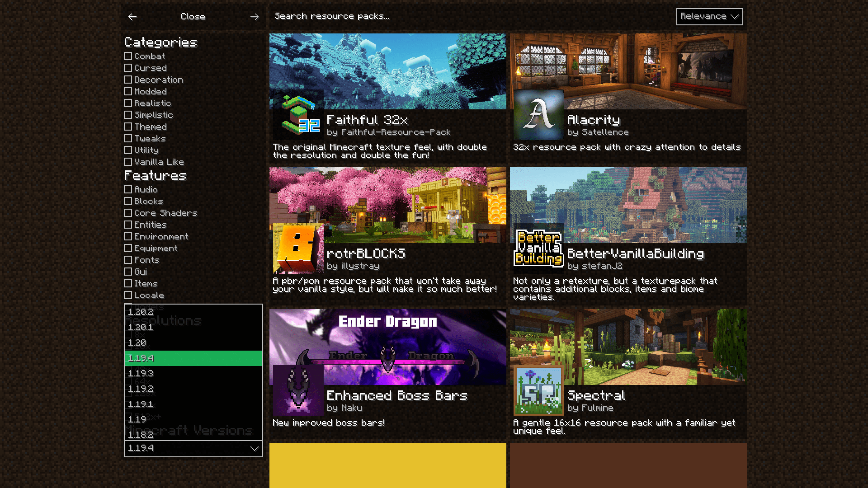Tick the Equipment feature checkbox
Image resolution: width=868 pixels, height=488 pixels.
point(128,248)
